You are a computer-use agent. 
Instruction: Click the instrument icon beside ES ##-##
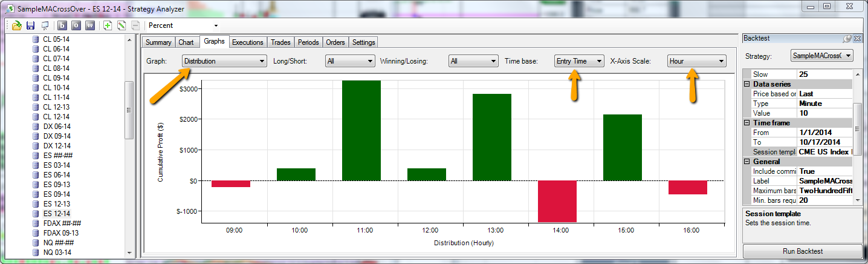point(36,156)
